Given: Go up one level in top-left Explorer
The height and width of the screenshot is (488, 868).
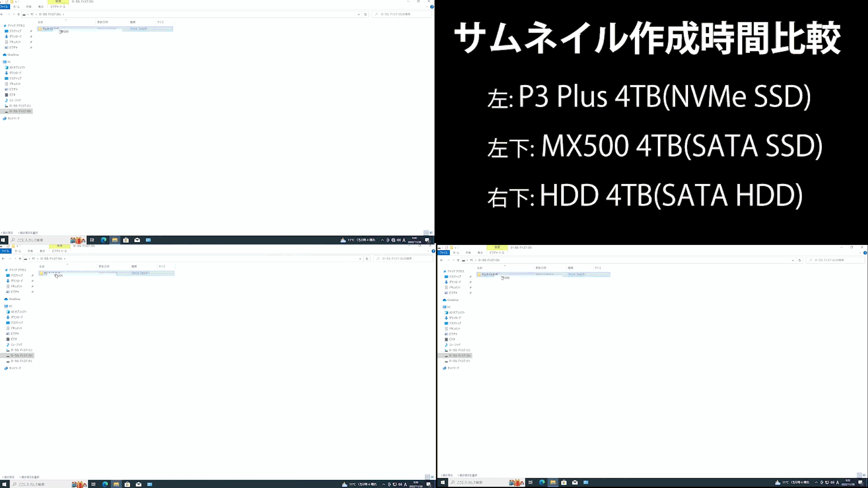Looking at the screenshot, I should coord(19,14).
